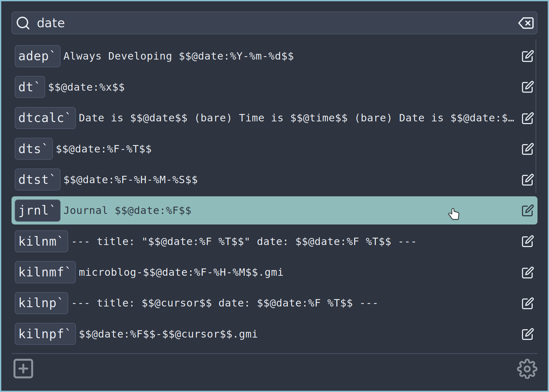Edit the kilnp` snippet
Viewport: 549px width, 392px height.
point(527,303)
